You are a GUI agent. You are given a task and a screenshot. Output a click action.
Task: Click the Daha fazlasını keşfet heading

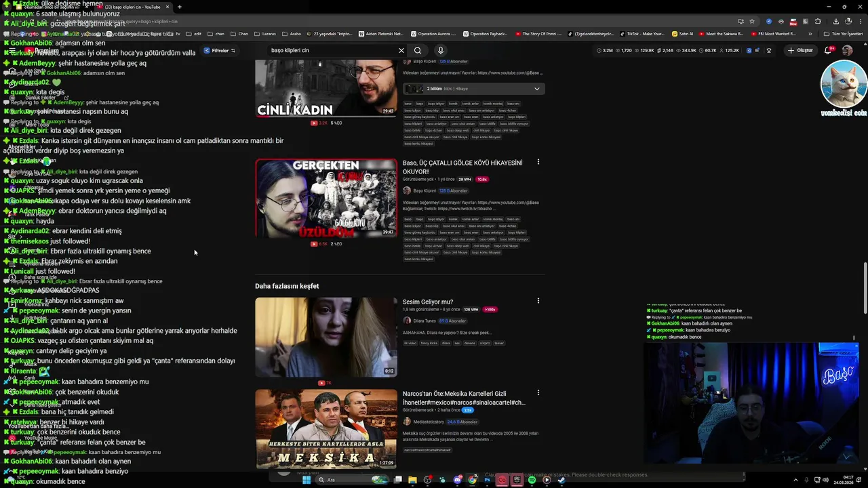[287, 286]
